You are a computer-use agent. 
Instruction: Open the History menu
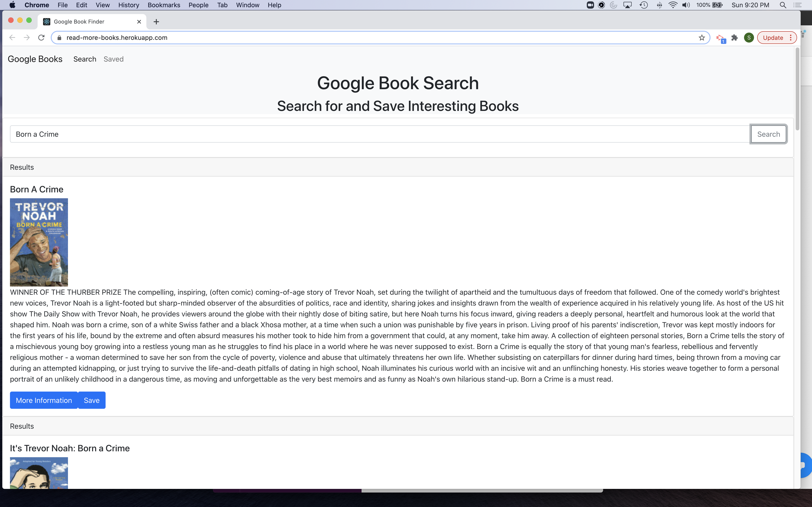129,5
